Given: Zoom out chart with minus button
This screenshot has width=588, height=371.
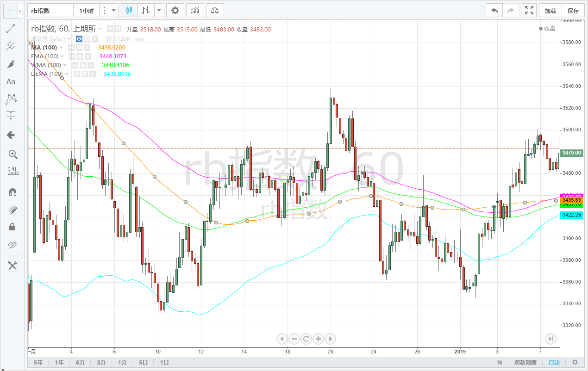Looking at the screenshot, I should click(294, 339).
